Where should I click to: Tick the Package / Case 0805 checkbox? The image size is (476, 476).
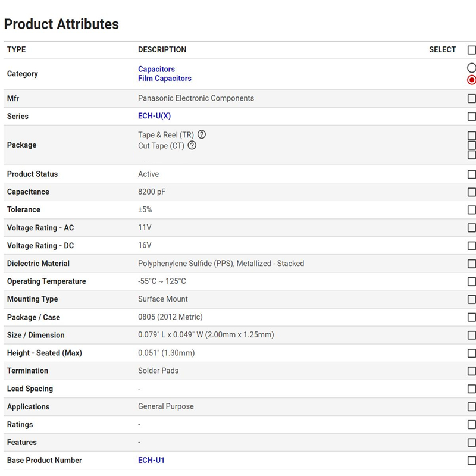tap(472, 317)
